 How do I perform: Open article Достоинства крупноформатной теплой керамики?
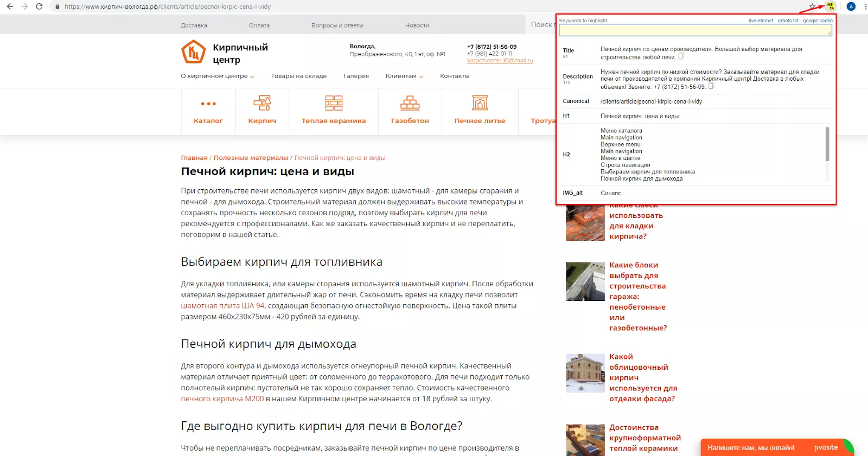[x=645, y=438]
